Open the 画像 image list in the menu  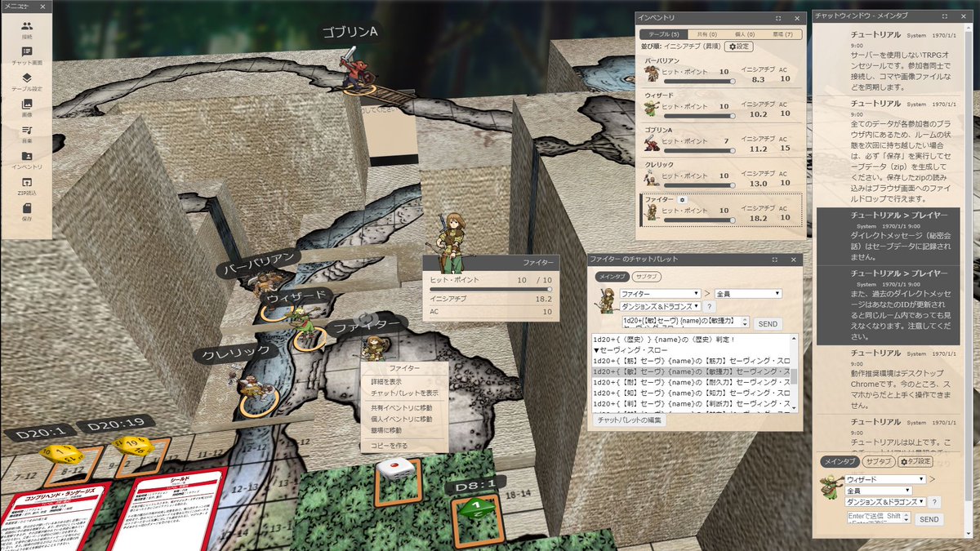point(27,109)
